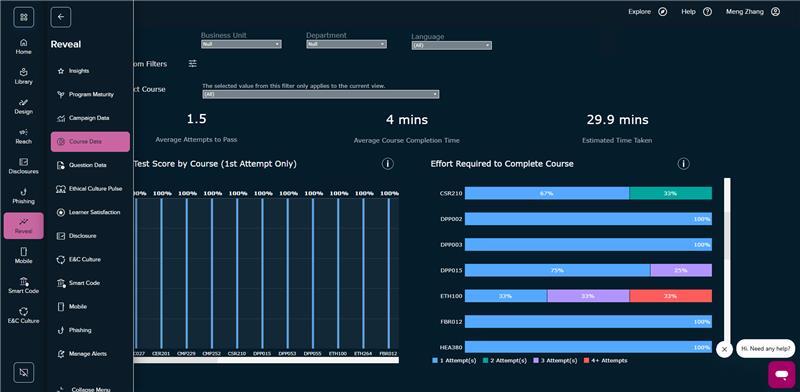Viewport: 800px width, 392px height.
Task: Click Collapse Menu at bottom
Action: pos(90,389)
